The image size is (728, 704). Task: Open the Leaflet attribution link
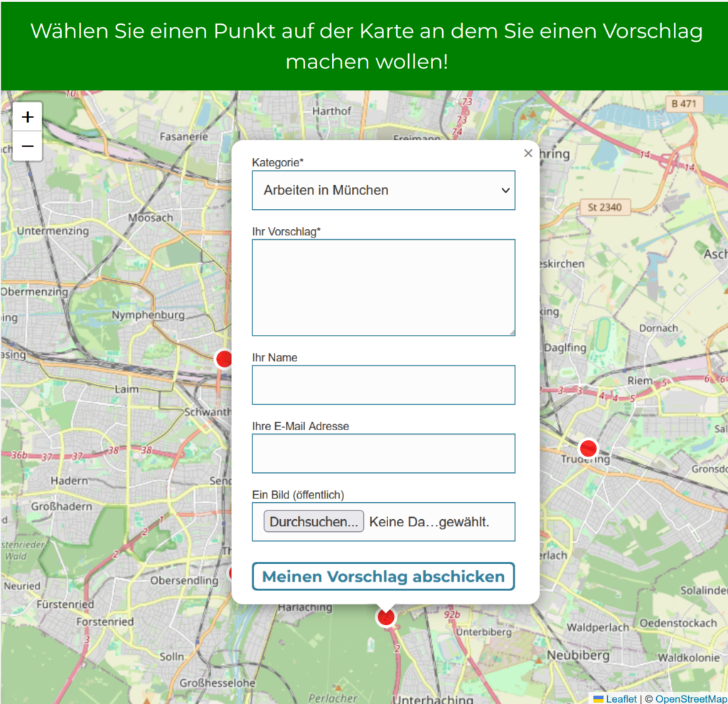(621, 698)
